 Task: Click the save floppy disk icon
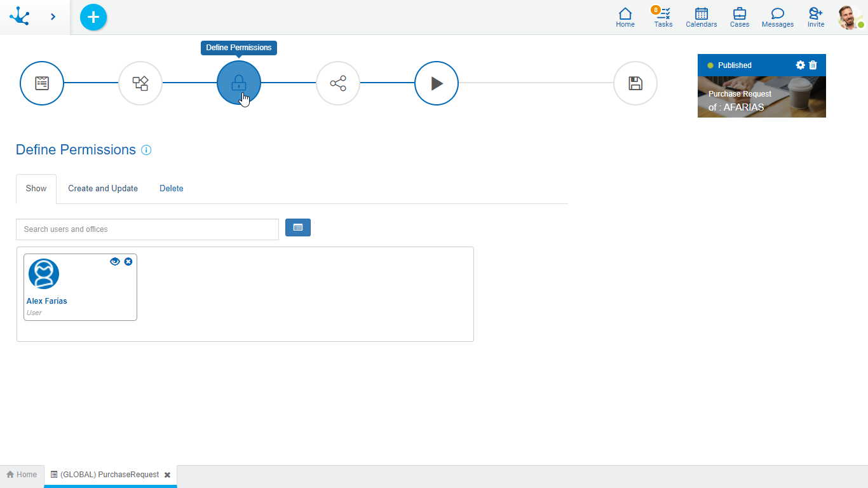[635, 83]
